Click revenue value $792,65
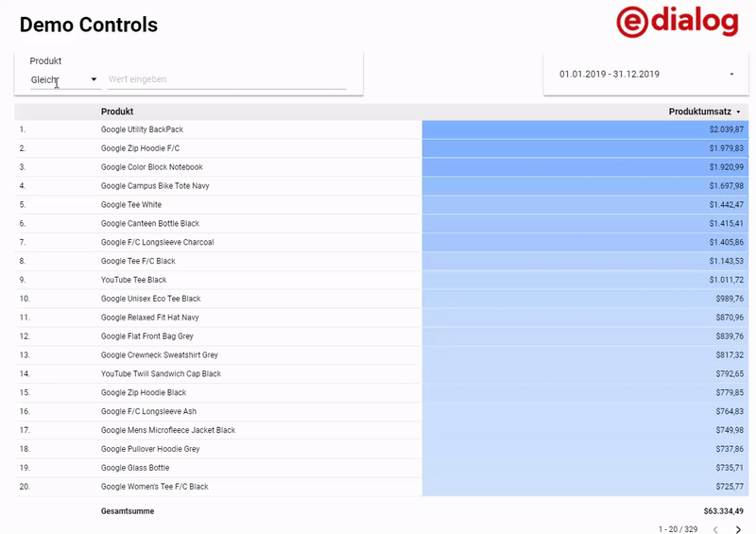The image size is (756, 534). pyautogui.click(x=730, y=374)
